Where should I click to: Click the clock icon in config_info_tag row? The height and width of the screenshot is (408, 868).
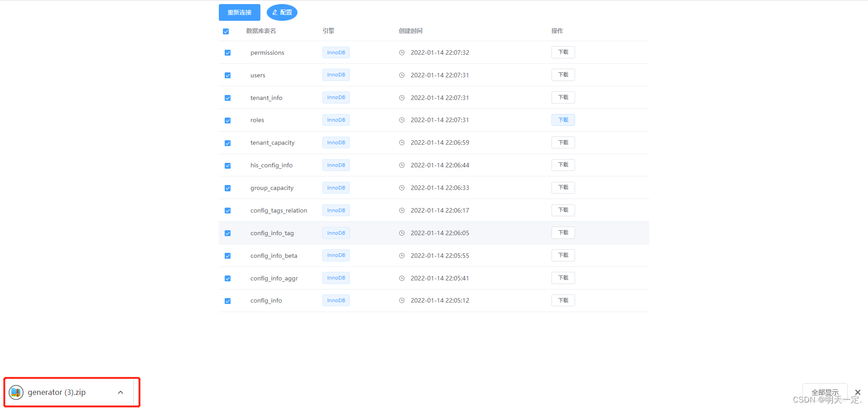click(401, 233)
